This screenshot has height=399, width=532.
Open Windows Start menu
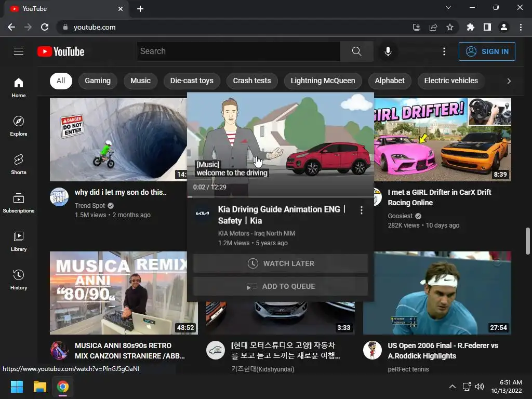pos(17,387)
